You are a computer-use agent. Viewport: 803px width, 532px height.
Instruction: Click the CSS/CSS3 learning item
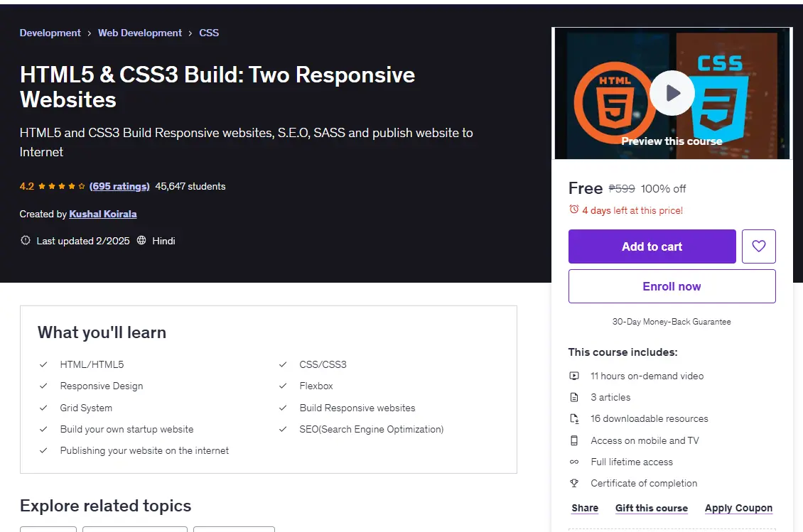point(323,364)
